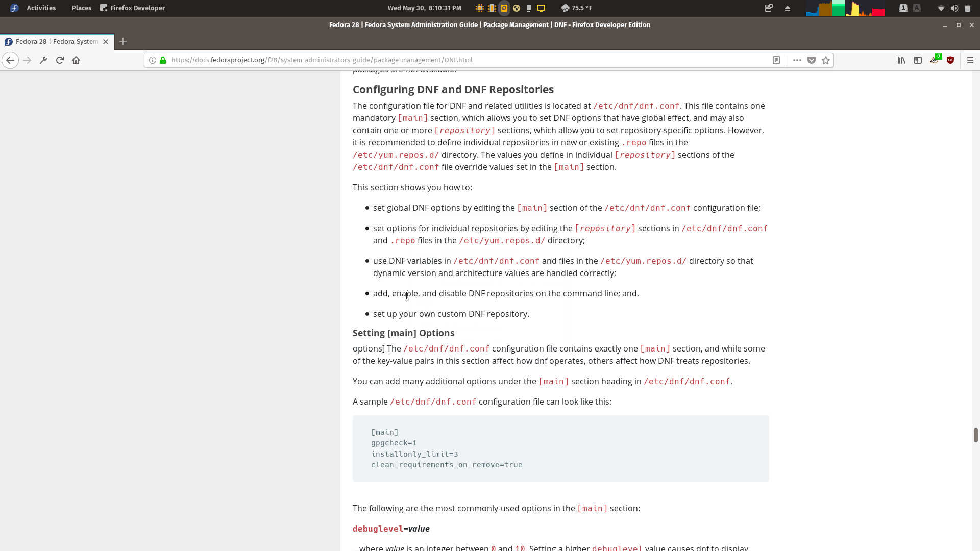Click the eject removable drives icon
The height and width of the screenshot is (551, 980).
click(x=788, y=8)
